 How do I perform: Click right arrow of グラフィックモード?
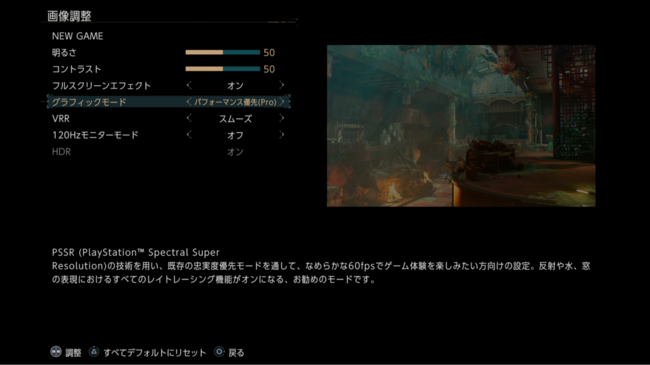tap(282, 102)
